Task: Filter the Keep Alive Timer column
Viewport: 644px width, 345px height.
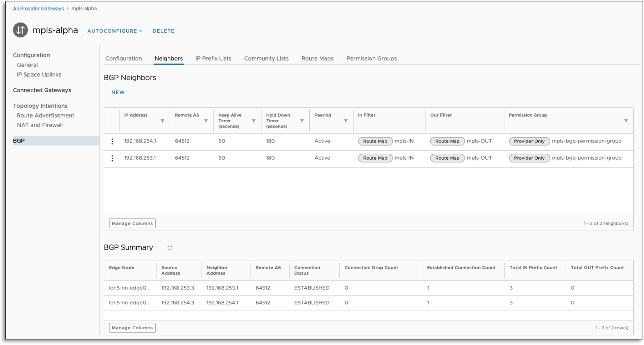Action: (254, 121)
